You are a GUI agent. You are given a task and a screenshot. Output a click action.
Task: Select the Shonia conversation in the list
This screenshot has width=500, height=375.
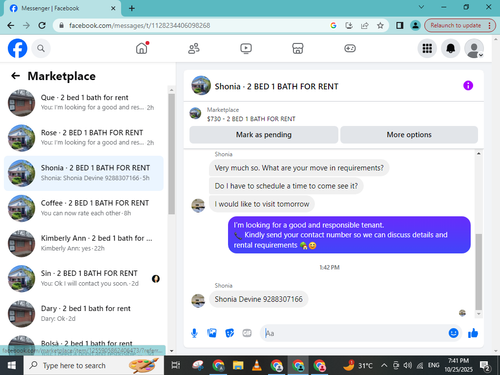(83, 173)
